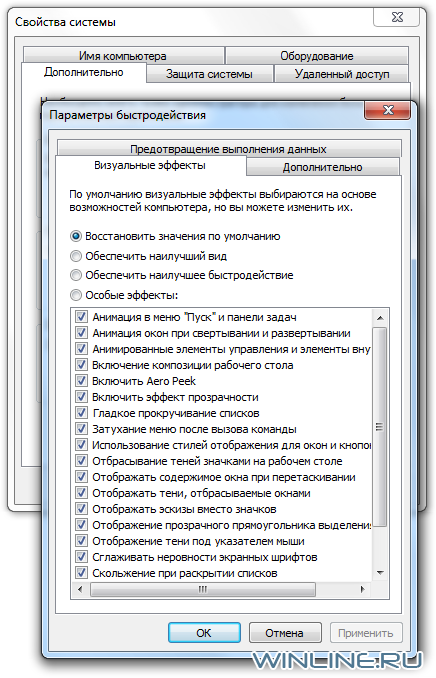The image size is (436, 678).
Task: Click the "Отмена" button
Action: point(285,633)
